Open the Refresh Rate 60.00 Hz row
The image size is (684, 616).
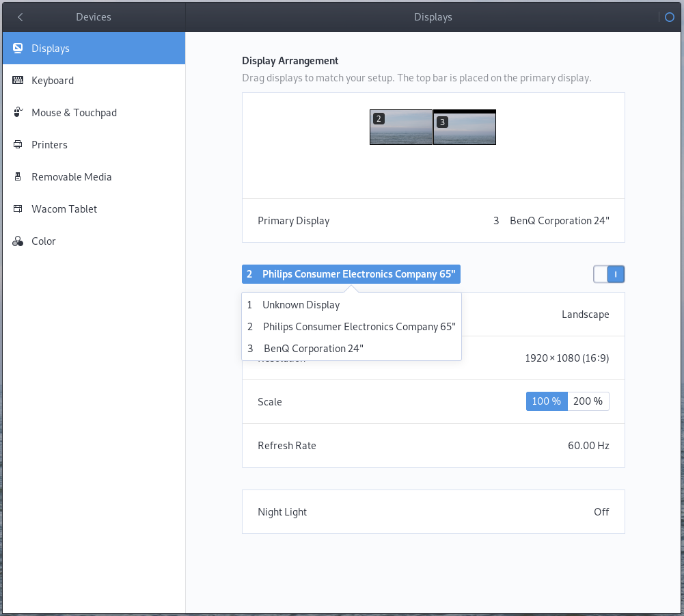433,445
